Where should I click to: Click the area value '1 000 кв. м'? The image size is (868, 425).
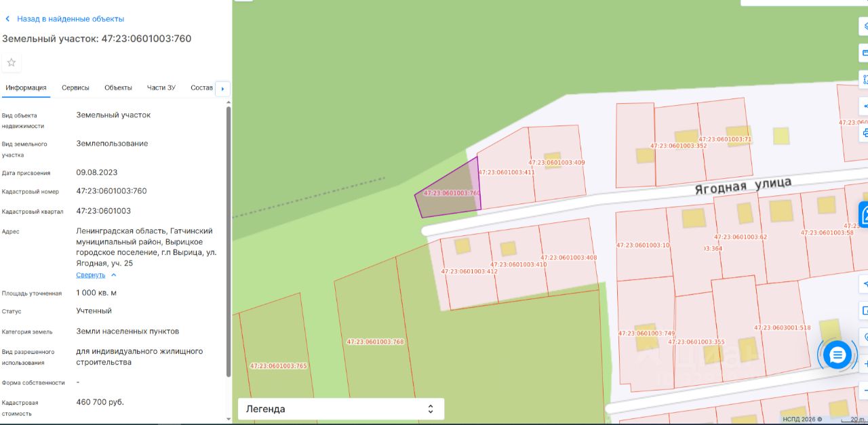[x=96, y=293]
